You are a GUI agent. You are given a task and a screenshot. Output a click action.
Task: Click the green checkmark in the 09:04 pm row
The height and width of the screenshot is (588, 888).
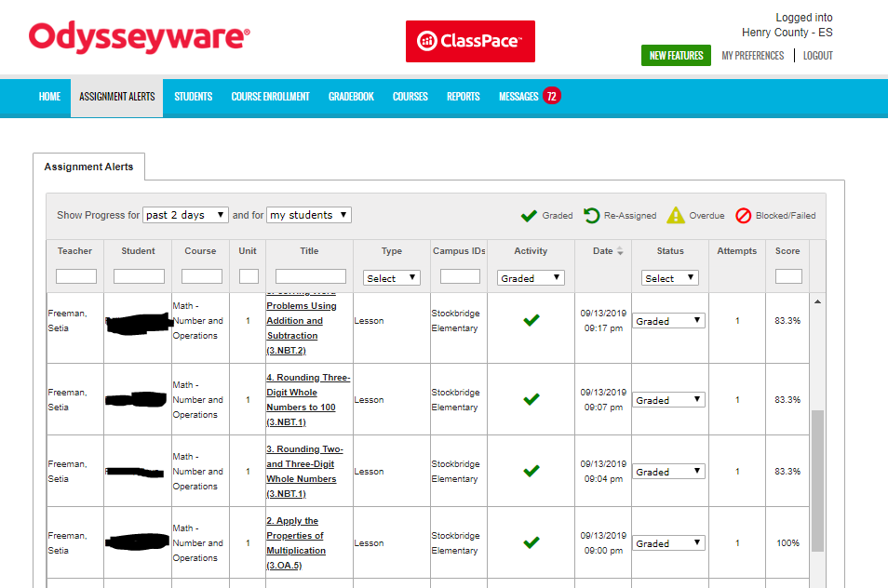tap(531, 471)
